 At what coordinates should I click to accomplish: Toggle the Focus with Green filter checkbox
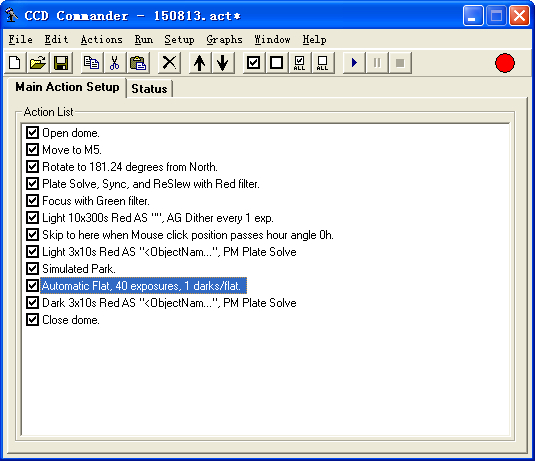32,200
